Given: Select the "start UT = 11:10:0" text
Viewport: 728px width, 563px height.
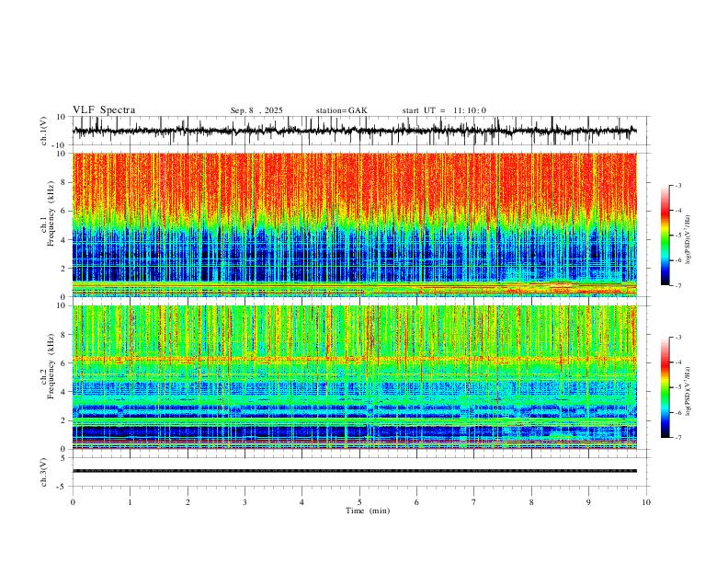Looking at the screenshot, I should click(x=444, y=110).
